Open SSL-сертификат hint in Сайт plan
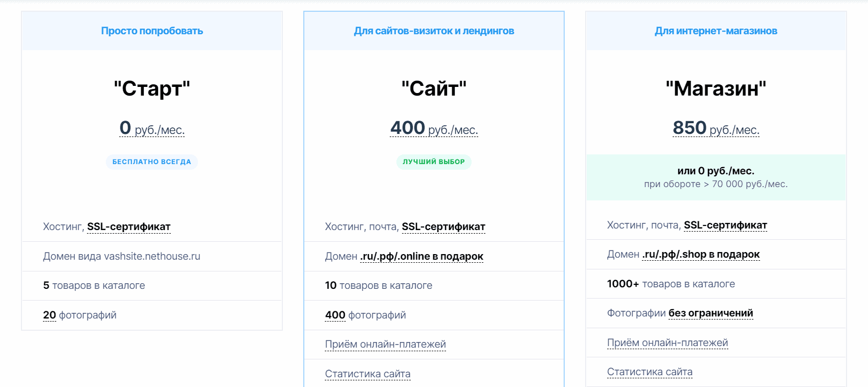This screenshot has height=387, width=868. 443,226
